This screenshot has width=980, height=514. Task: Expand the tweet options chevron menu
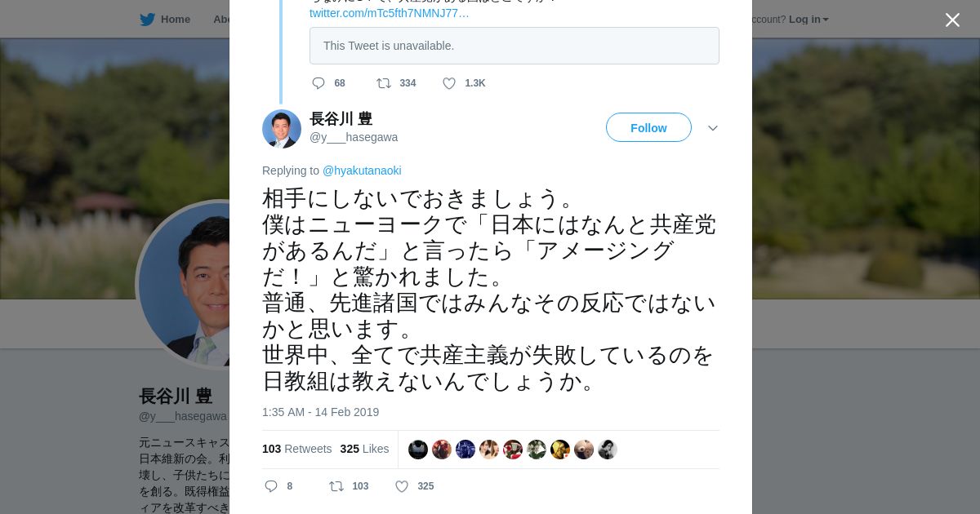click(x=713, y=128)
